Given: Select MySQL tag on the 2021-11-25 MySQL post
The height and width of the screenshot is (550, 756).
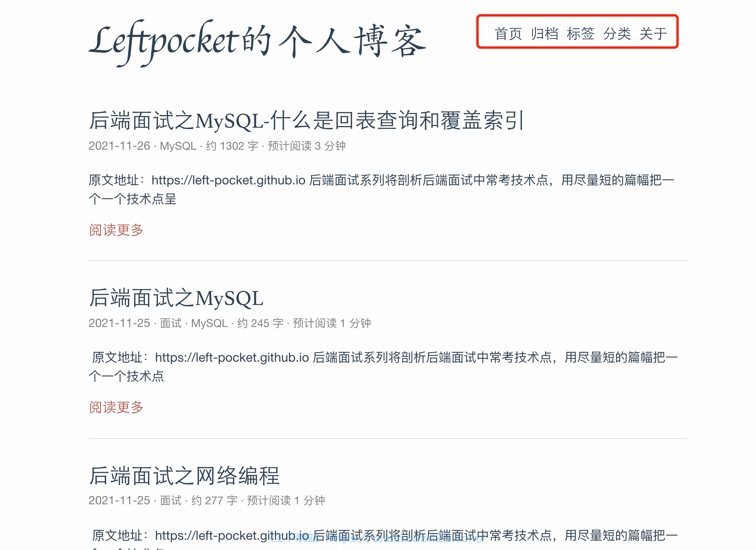Looking at the screenshot, I should click(x=209, y=323).
